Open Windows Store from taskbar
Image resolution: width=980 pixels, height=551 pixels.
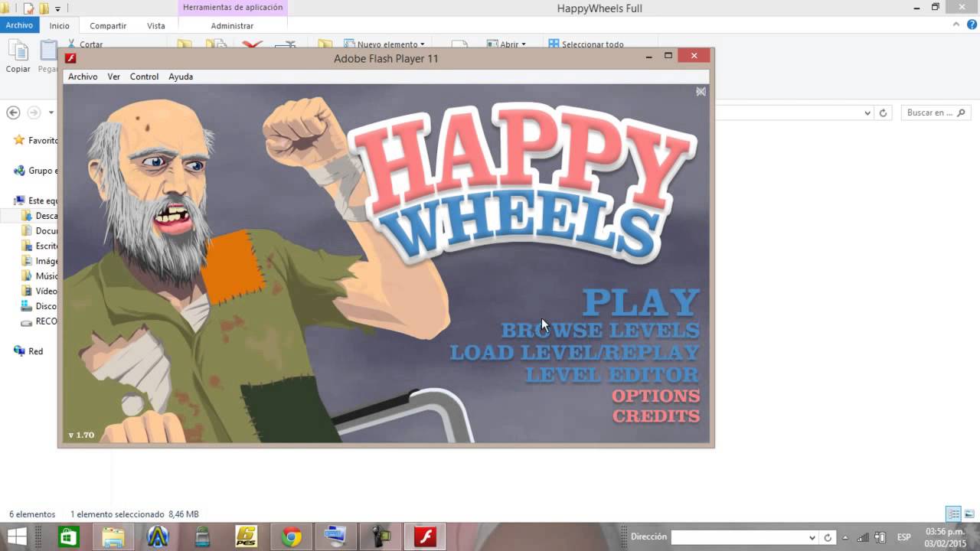click(69, 536)
